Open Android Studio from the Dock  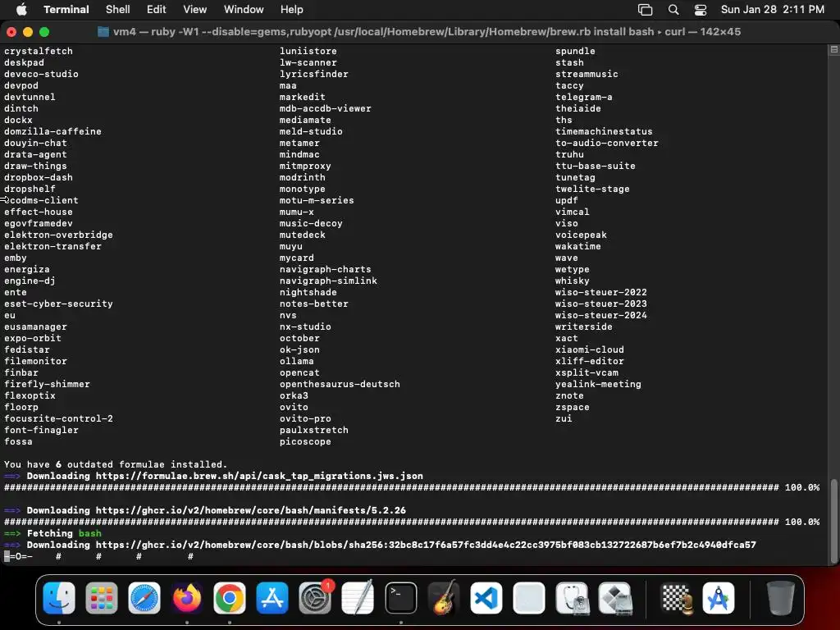(719, 598)
